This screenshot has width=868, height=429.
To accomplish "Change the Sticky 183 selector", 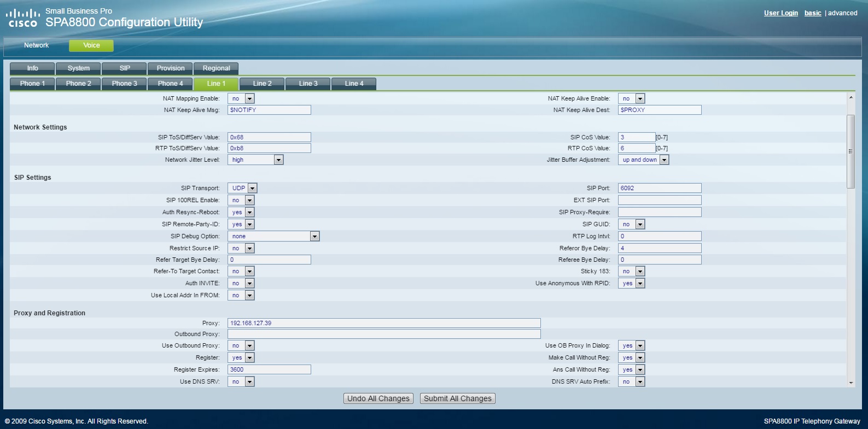I will point(632,272).
